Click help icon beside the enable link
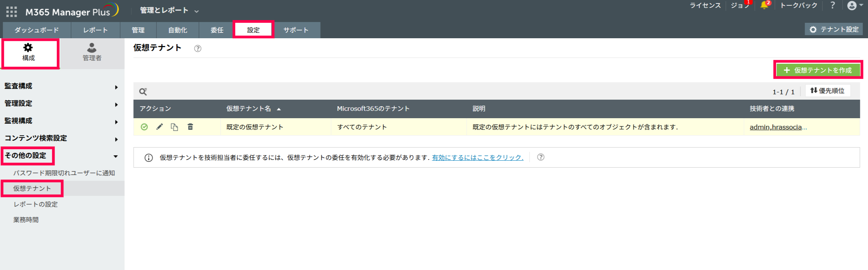 (x=541, y=157)
